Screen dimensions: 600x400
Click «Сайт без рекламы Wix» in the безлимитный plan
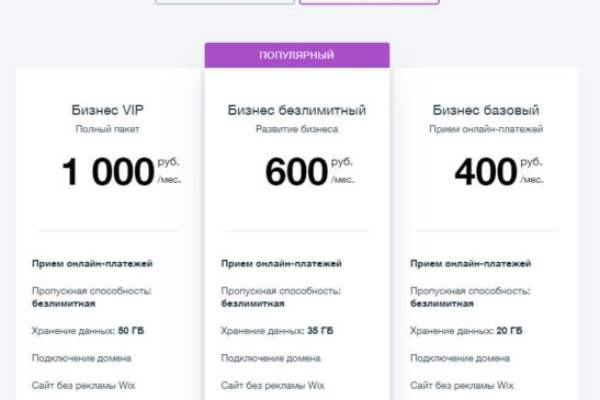coord(273,385)
